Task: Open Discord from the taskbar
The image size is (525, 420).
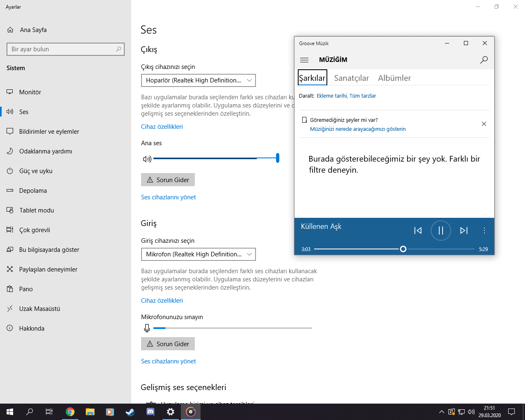Action: coord(151,412)
